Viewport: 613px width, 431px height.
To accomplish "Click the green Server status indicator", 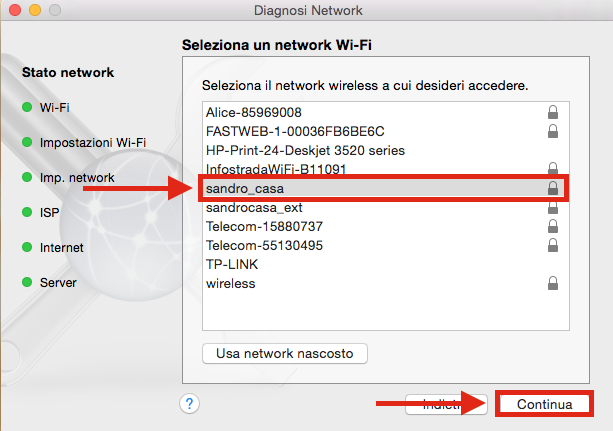I will [27, 282].
